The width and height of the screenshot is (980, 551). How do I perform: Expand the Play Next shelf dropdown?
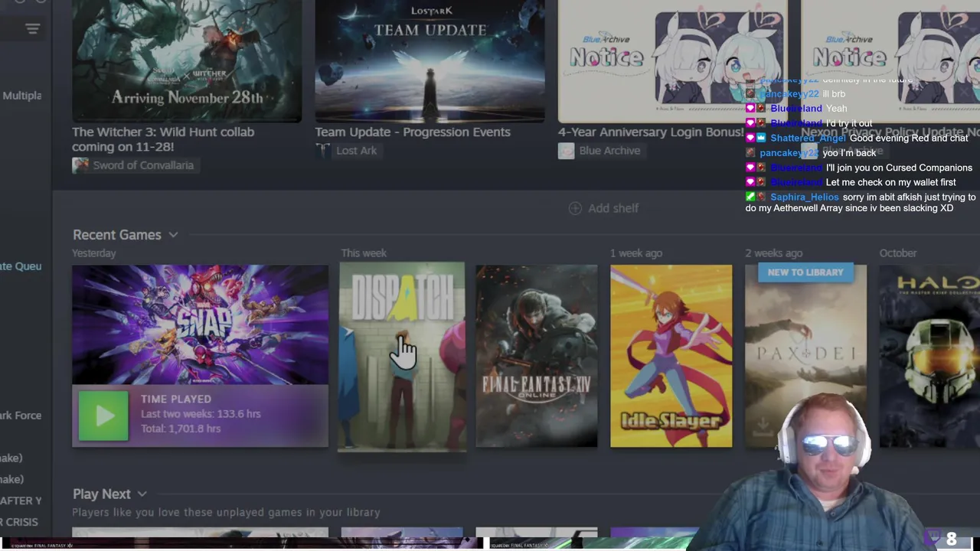pyautogui.click(x=142, y=494)
